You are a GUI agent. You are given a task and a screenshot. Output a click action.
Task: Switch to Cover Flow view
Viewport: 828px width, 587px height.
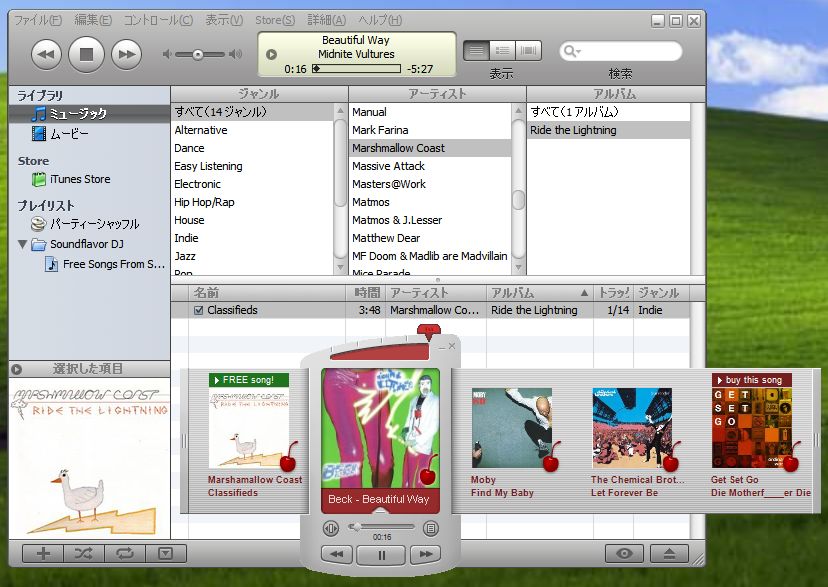(x=529, y=51)
